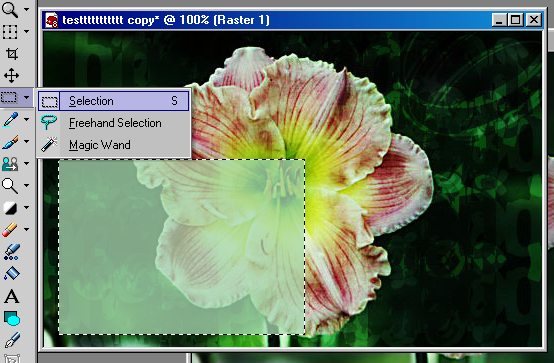Collapse the Selection tool flyout arrow
The image size is (554, 363).
tap(26, 97)
